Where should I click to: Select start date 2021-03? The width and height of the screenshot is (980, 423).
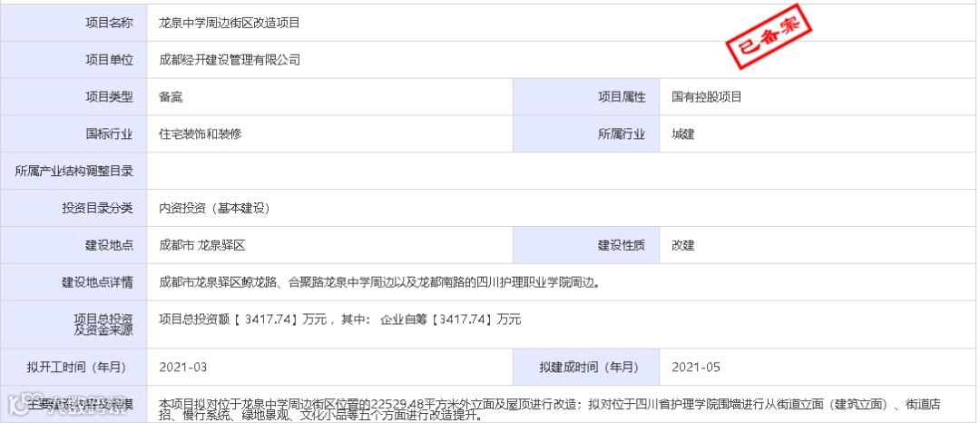pyautogui.click(x=182, y=367)
